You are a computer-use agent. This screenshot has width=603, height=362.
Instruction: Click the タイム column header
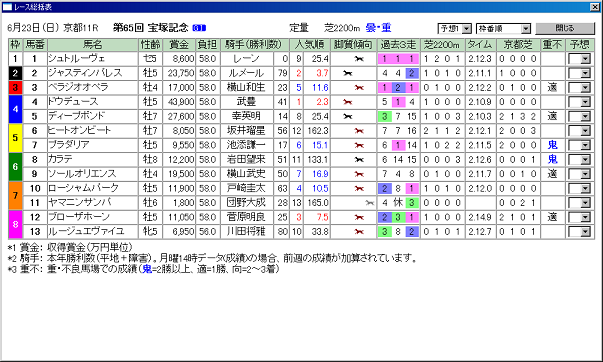point(481,45)
